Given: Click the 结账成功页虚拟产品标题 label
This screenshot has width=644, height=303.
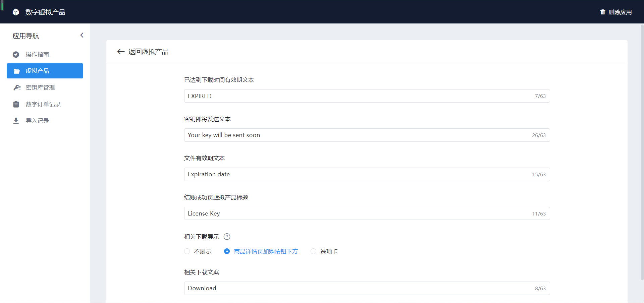Looking at the screenshot, I should [216, 197].
